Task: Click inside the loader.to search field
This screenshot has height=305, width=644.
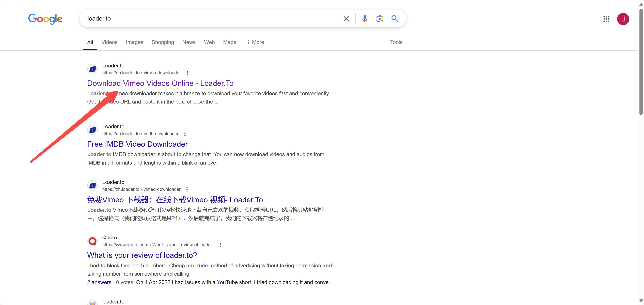Action: (x=212, y=19)
